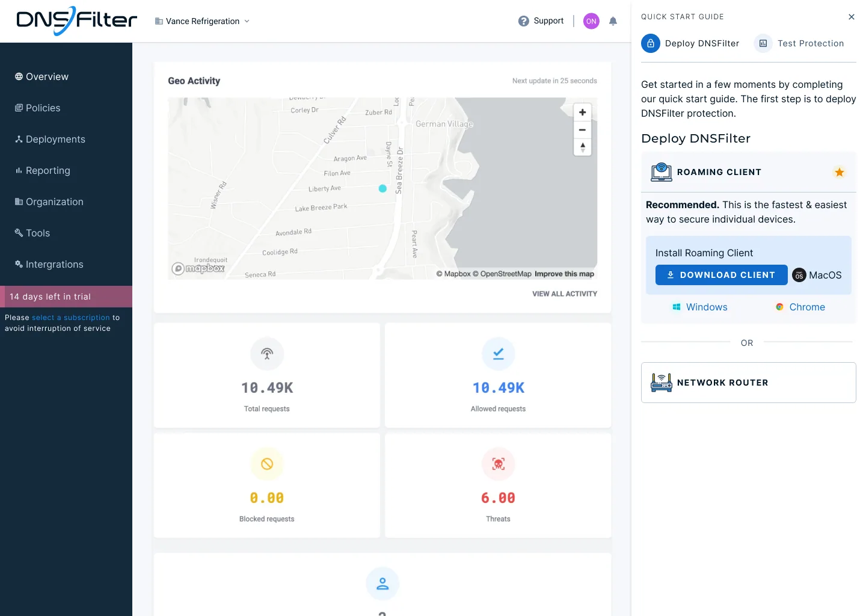Screen dimensions: 866x616
Task: Click the Mapbox attribution link
Action: point(453,274)
